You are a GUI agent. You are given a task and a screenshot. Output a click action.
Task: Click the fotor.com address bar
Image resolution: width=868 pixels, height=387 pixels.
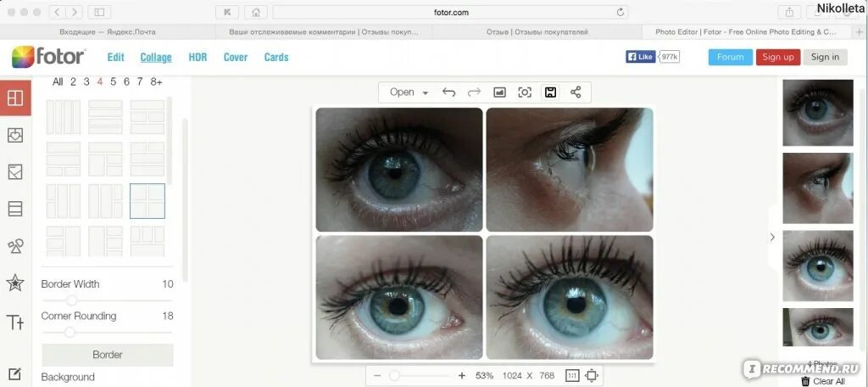coord(451,12)
